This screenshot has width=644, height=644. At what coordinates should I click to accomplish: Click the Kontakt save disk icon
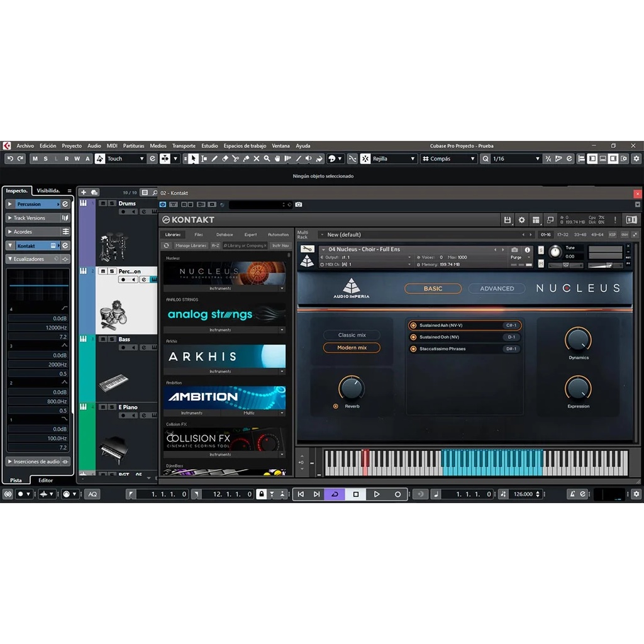507,220
